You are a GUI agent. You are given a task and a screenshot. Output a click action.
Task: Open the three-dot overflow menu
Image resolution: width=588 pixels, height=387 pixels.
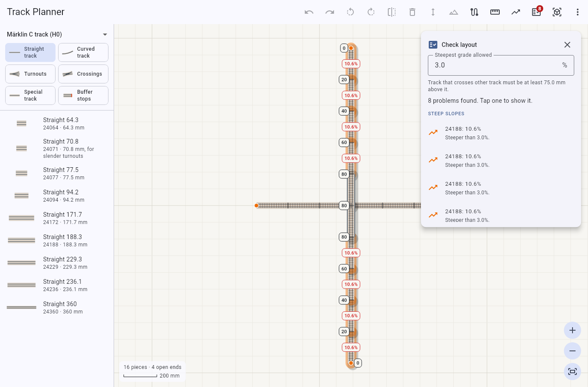tap(578, 12)
